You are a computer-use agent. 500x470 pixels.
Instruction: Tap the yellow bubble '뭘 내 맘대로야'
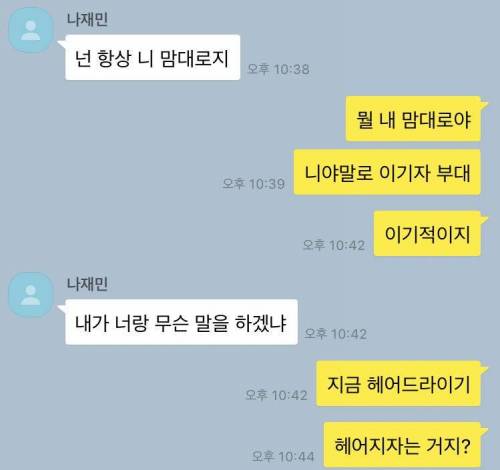point(413,119)
